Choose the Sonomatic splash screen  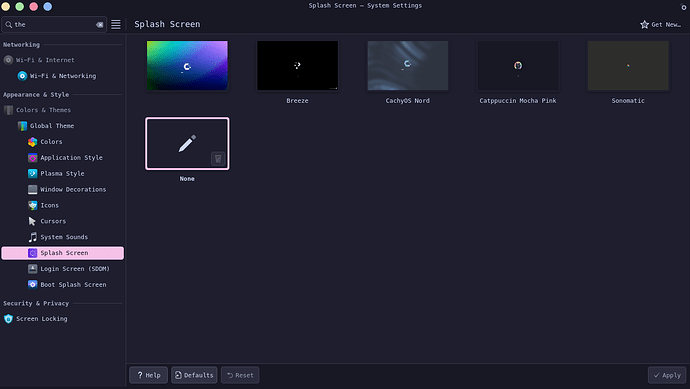coord(628,66)
